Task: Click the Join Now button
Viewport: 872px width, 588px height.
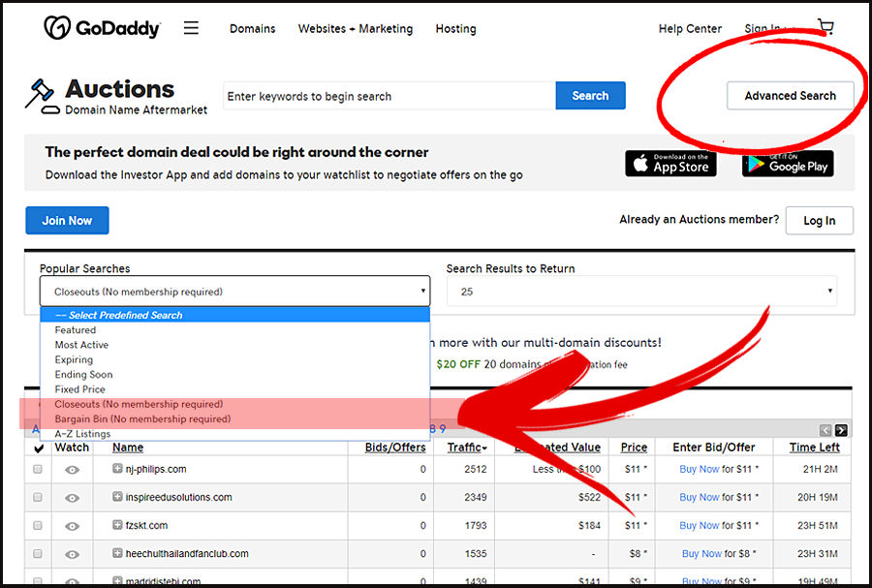Action: (67, 220)
